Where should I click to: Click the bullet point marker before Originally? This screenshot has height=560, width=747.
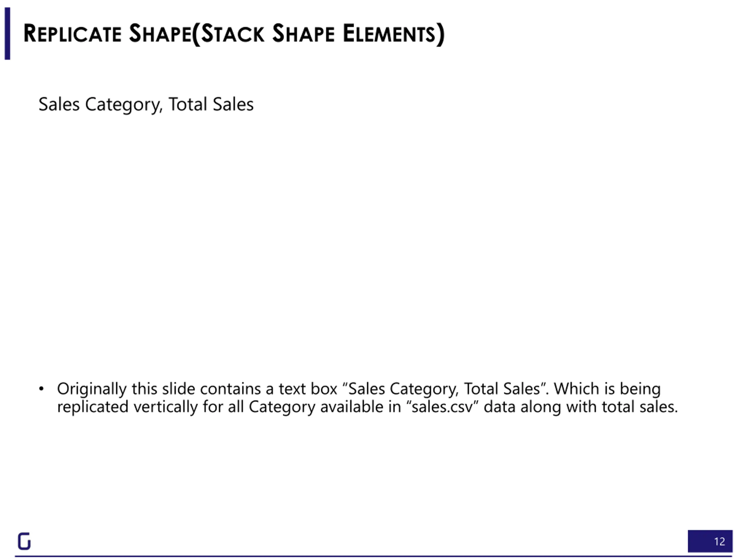(41, 389)
